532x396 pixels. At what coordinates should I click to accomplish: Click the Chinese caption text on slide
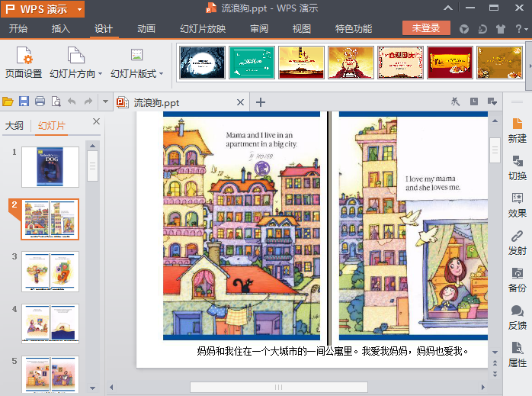click(333, 351)
